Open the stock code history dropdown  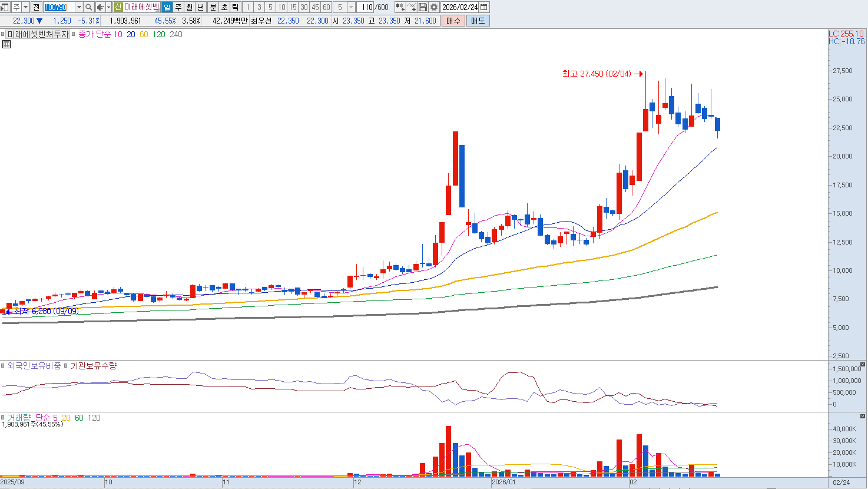[x=79, y=7]
